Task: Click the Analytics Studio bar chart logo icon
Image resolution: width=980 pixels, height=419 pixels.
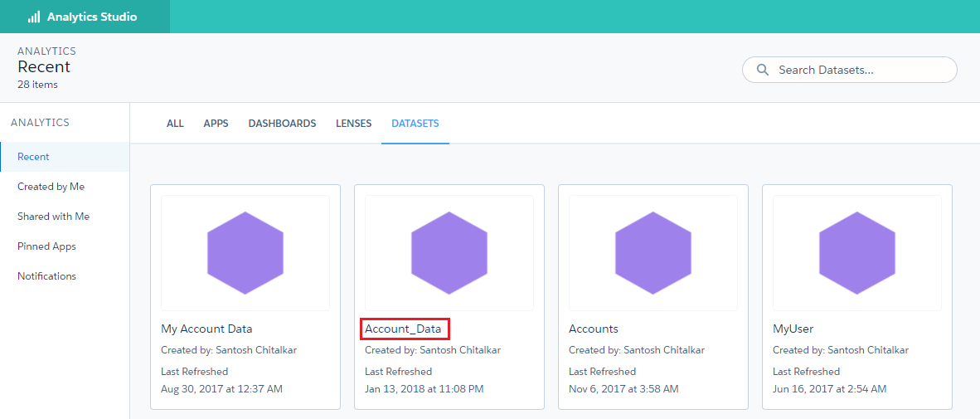Action: tap(34, 17)
